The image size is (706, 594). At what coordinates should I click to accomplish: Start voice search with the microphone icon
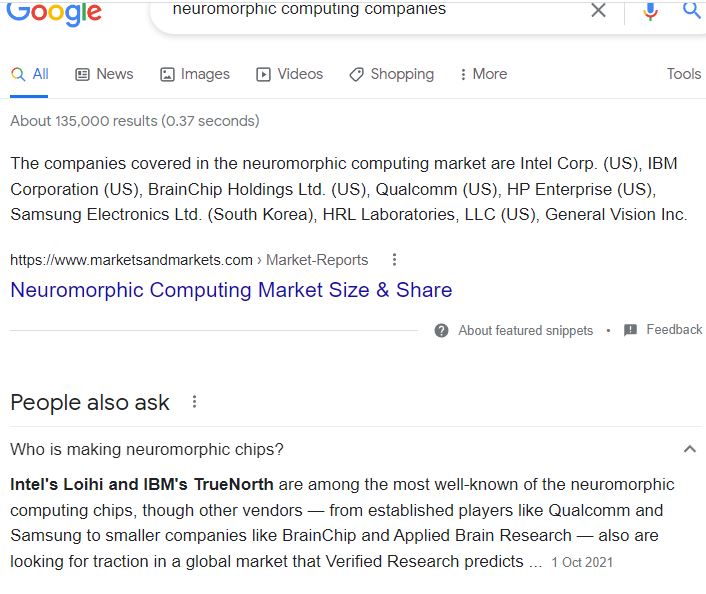650,10
